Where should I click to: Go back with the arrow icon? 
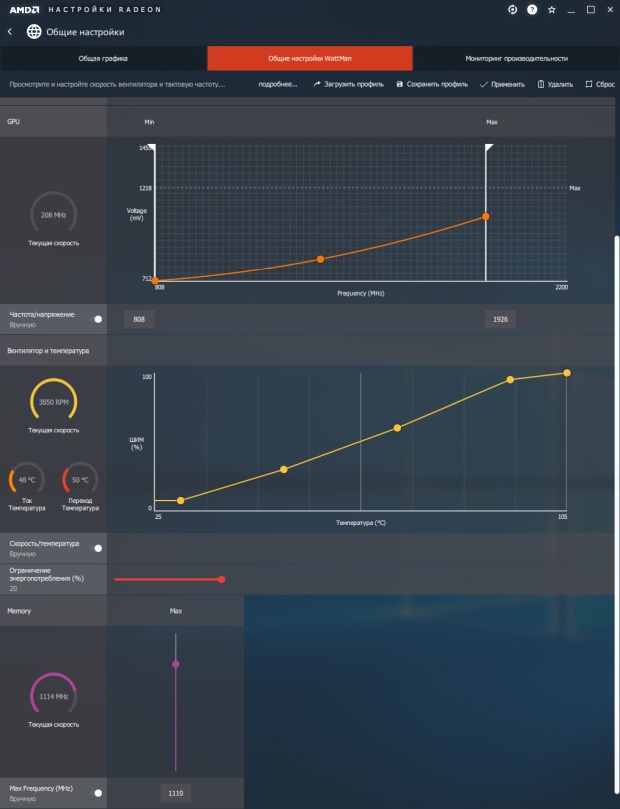click(10, 31)
